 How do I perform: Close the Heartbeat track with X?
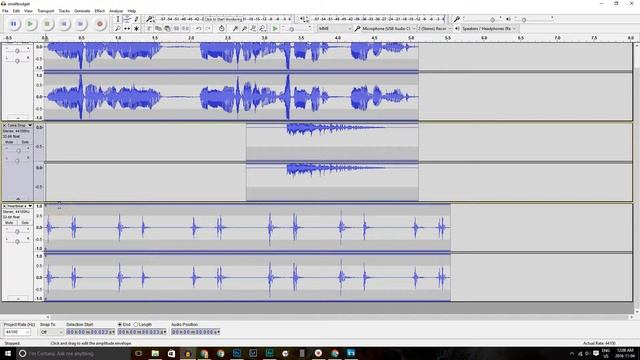[5, 206]
